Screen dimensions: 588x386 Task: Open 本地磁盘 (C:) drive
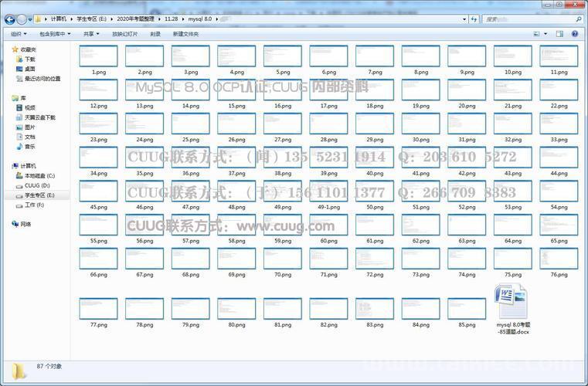36,176
